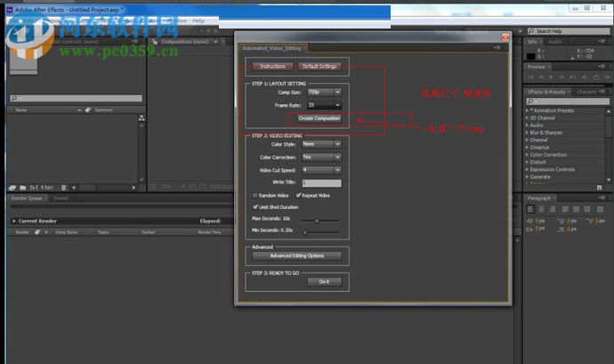The image size is (614, 364).
Task: Click the Max Seconds slider handle
Action: (317, 221)
